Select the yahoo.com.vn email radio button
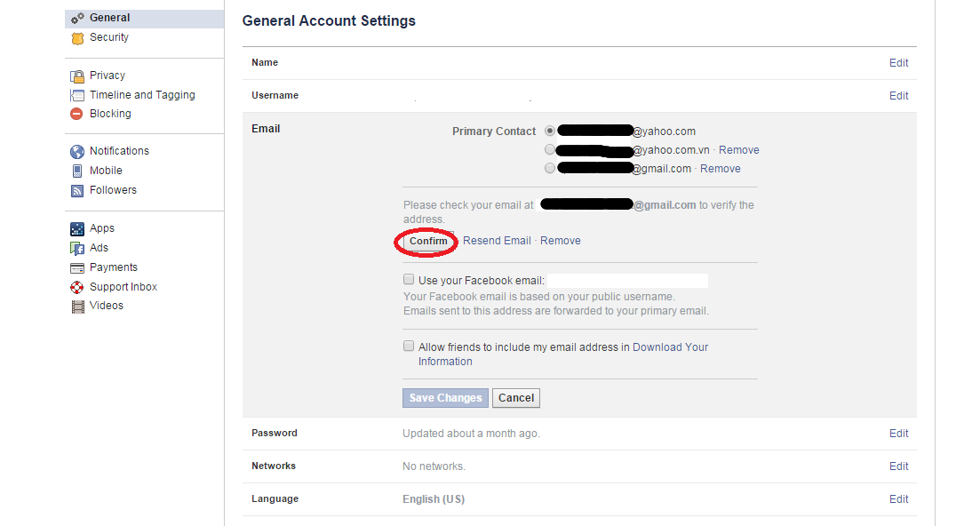The height and width of the screenshot is (526, 980). [x=549, y=149]
